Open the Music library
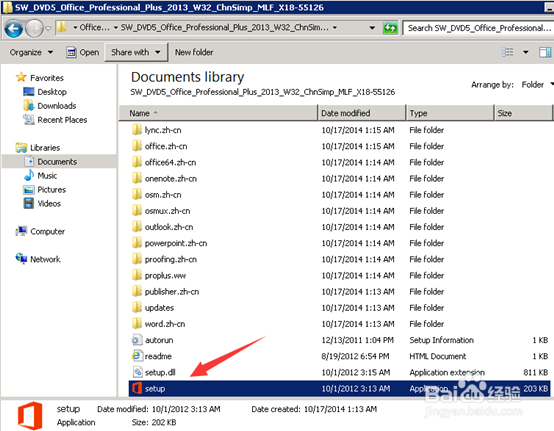This screenshot has height=431, width=554. [47, 176]
